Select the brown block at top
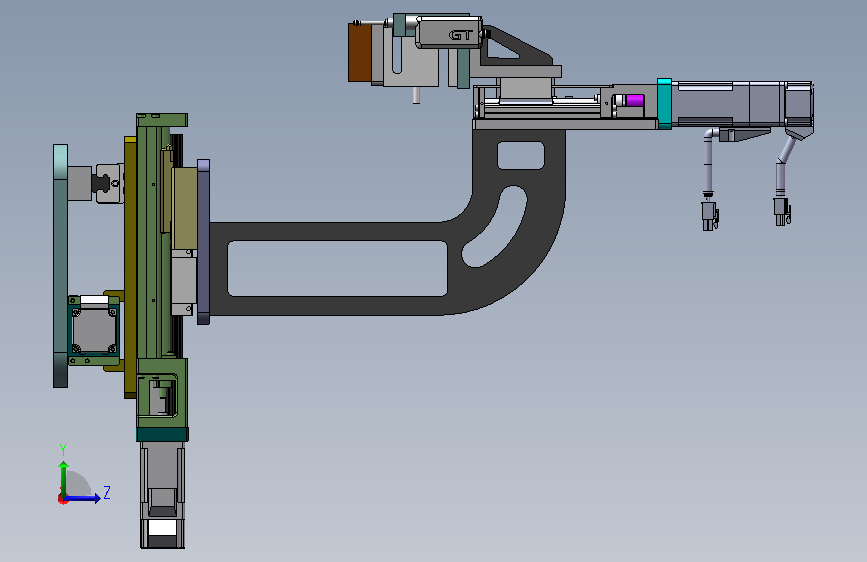 click(x=359, y=53)
